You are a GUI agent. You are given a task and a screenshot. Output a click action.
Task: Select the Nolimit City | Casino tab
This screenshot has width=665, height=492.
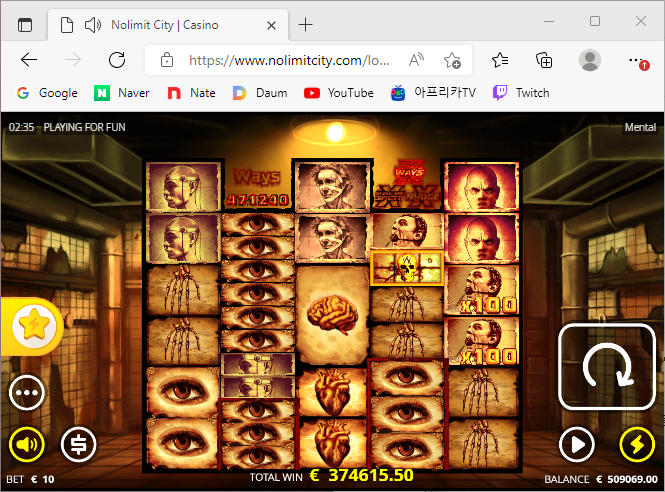[168, 25]
